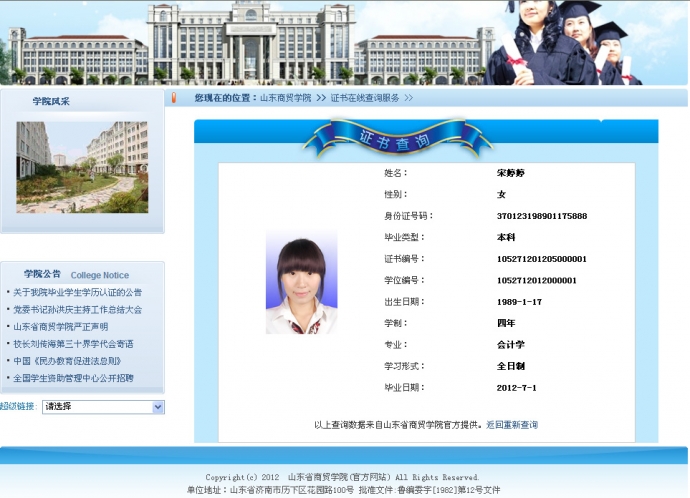Click the 学院风采 panel heading
Image resolution: width=690 pixels, height=498 pixels.
tap(51, 101)
